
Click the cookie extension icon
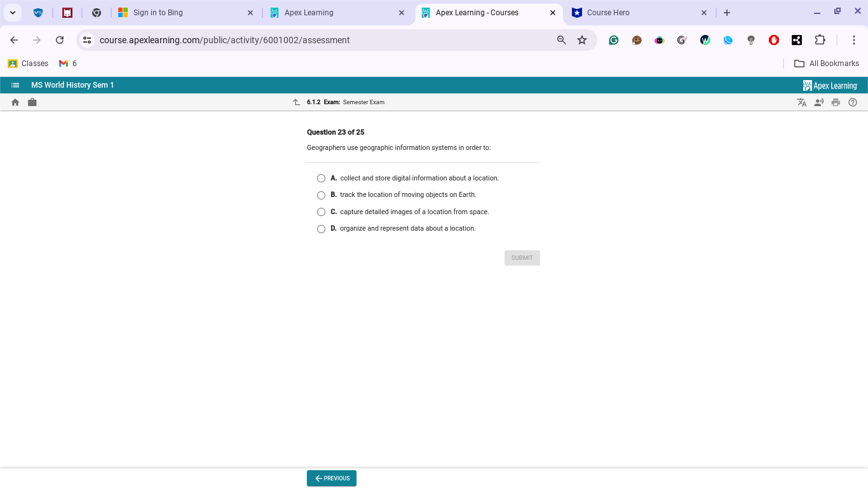coord(637,40)
